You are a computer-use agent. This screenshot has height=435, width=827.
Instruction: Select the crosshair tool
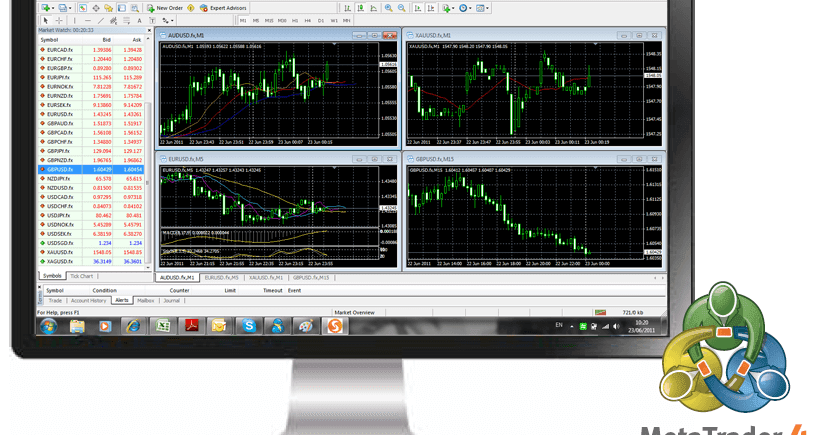(x=59, y=21)
